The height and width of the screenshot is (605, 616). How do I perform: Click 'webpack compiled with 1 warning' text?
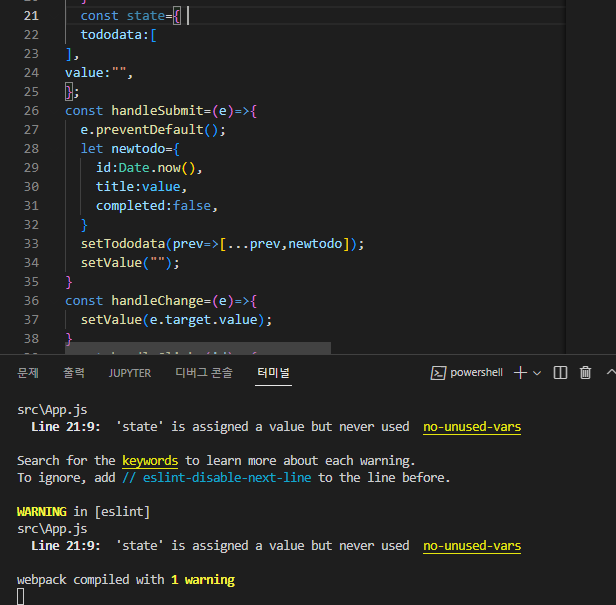click(126, 580)
